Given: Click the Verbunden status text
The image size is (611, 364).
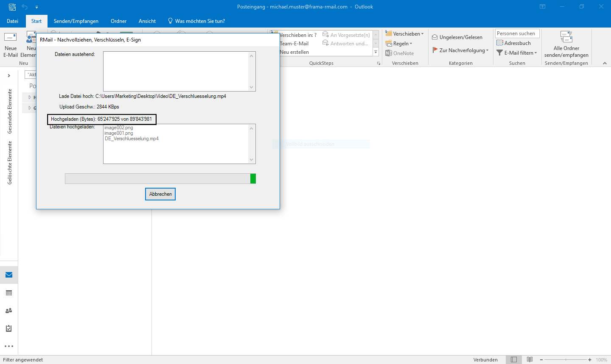Looking at the screenshot, I should click(485, 360).
